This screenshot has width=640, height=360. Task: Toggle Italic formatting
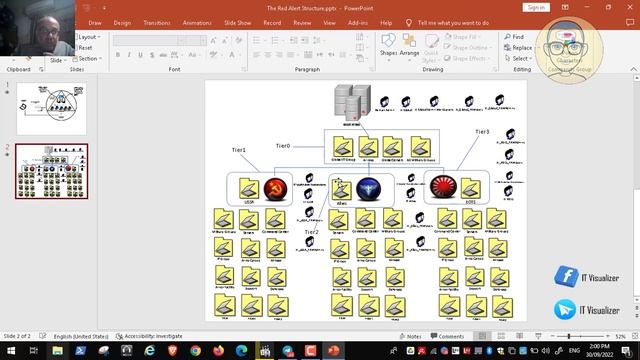[129, 55]
